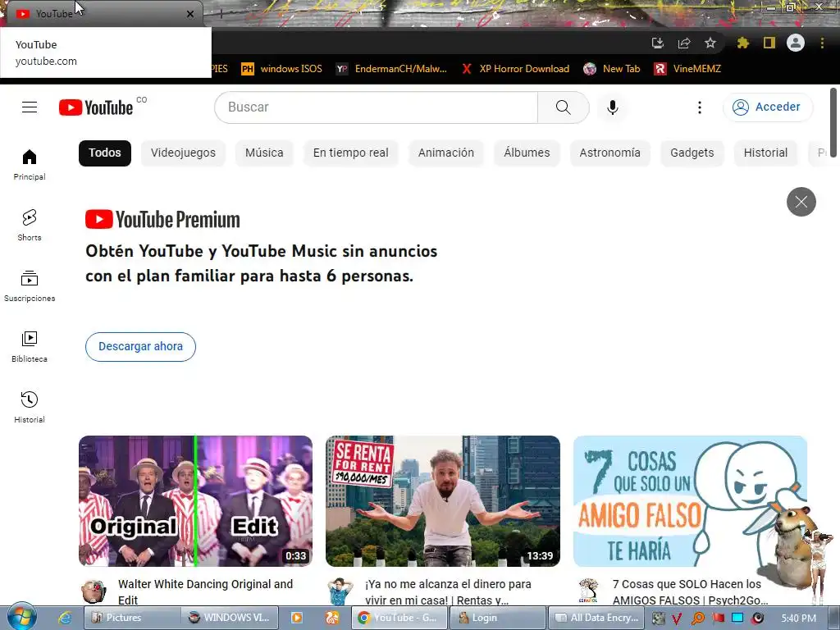Open Chrome profile avatar

point(796,43)
